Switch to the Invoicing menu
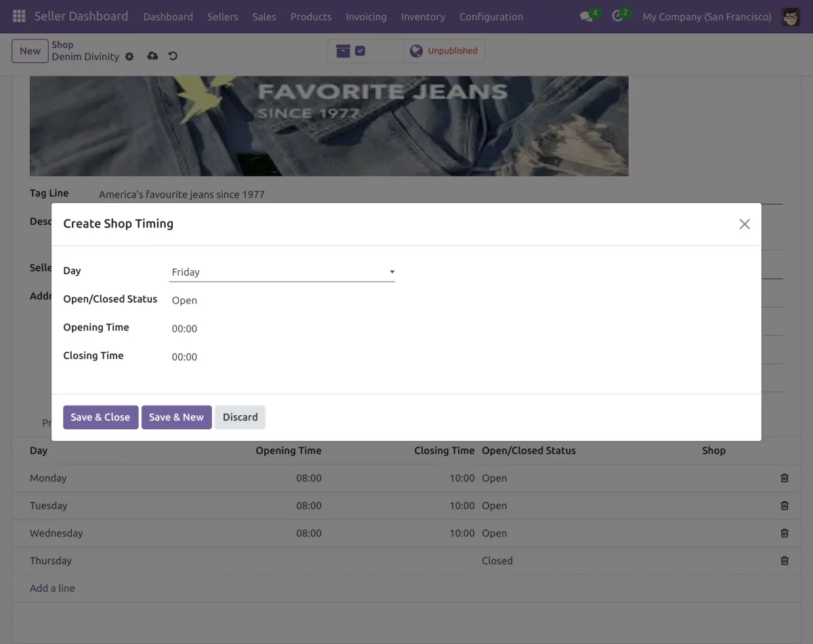Image resolution: width=813 pixels, height=644 pixels. (366, 17)
